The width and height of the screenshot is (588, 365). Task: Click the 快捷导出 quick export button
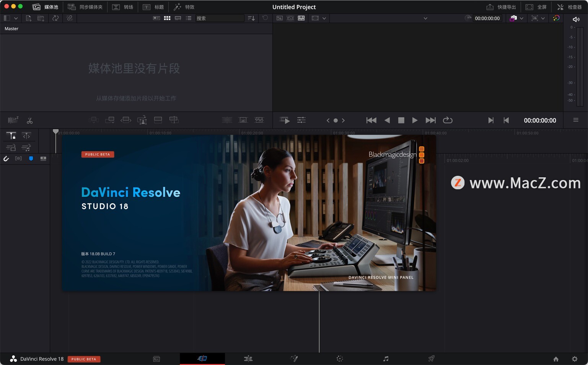click(501, 7)
